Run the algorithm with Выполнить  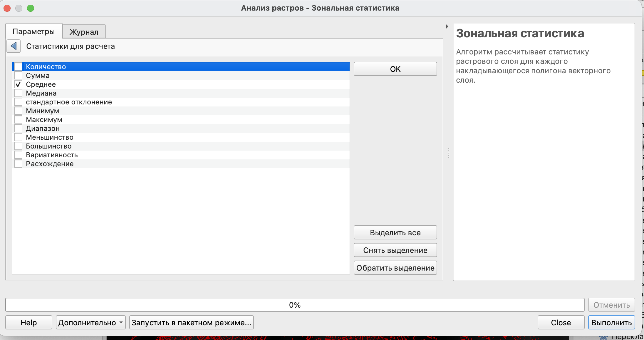611,323
